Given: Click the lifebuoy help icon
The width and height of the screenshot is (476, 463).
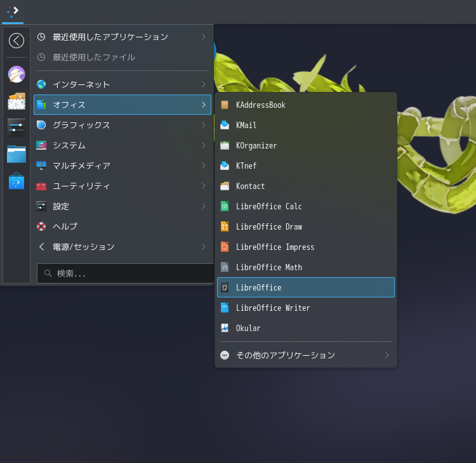Looking at the screenshot, I should [41, 226].
